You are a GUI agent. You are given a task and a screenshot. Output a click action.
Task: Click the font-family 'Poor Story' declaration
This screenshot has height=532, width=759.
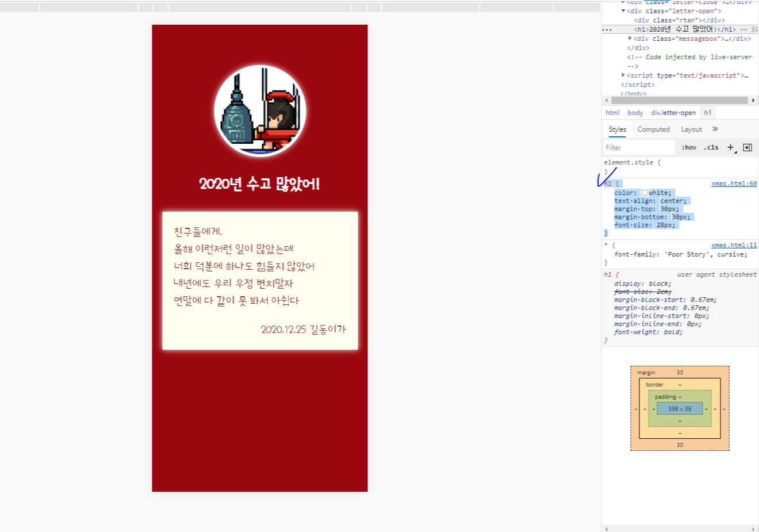[681, 254]
